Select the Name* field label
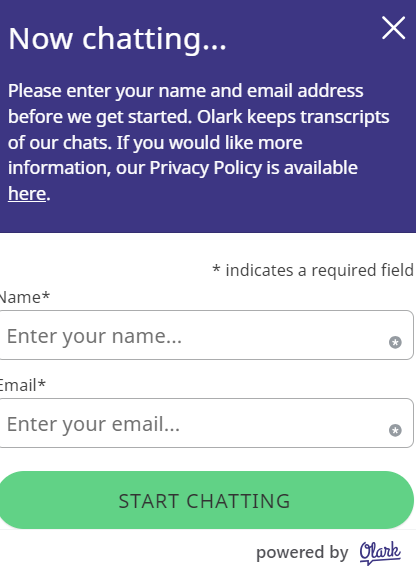This screenshot has height=566, width=416. 24,297
